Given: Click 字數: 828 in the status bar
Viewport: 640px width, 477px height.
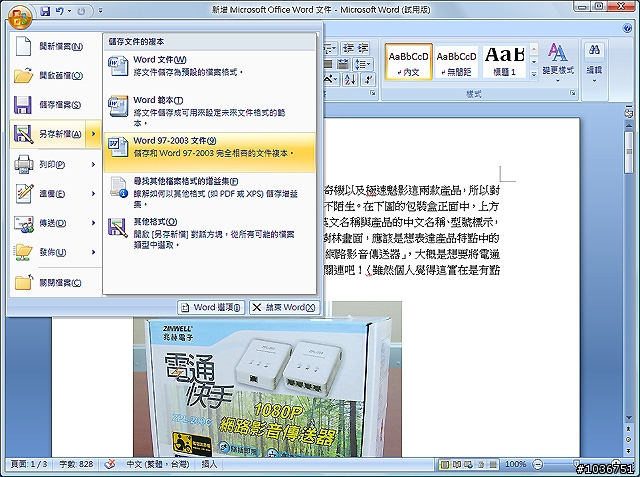Looking at the screenshot, I should pyautogui.click(x=76, y=464).
